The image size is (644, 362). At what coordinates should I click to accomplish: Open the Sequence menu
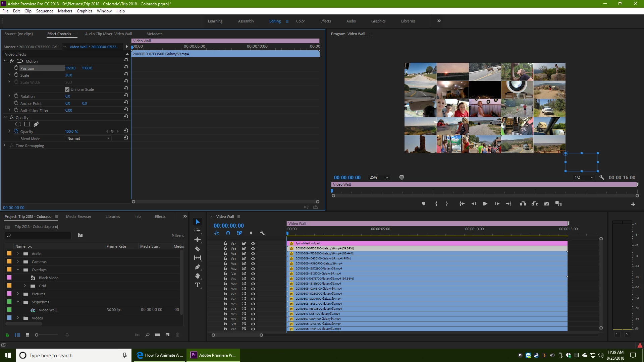tap(45, 11)
